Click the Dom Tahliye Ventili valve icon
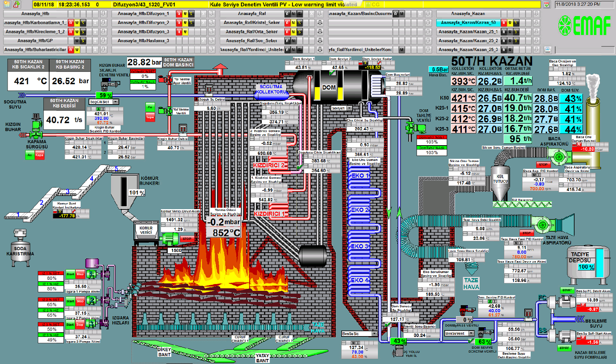The image size is (616, 364). click(x=410, y=127)
